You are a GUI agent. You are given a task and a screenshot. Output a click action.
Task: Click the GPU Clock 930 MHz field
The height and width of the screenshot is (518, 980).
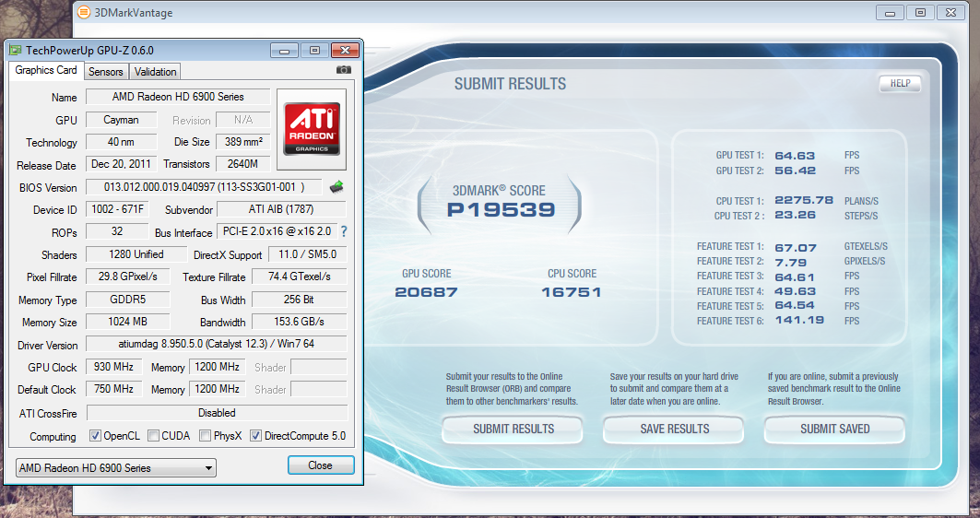pos(113,367)
